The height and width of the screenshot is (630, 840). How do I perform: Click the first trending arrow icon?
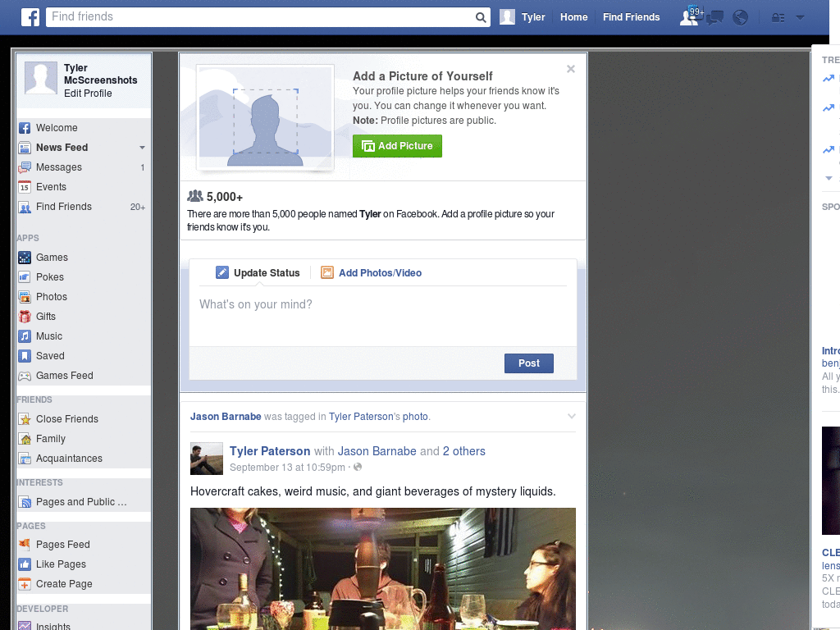(829, 78)
